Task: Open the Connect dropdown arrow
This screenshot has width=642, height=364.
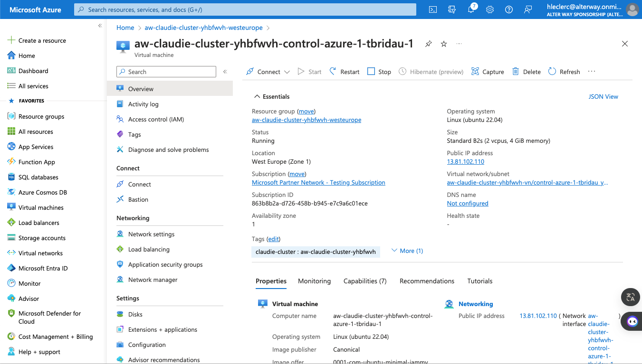Action: (x=287, y=72)
